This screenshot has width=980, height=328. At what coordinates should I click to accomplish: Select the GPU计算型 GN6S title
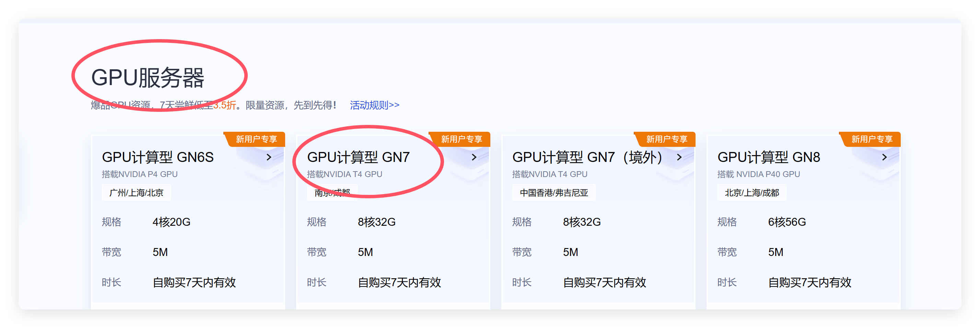(x=158, y=157)
